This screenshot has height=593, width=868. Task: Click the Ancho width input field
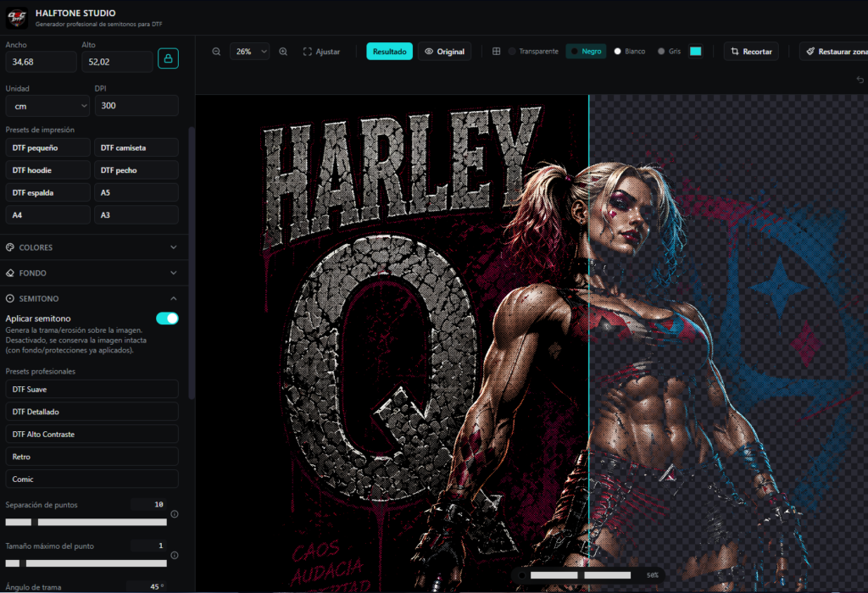pyautogui.click(x=41, y=62)
